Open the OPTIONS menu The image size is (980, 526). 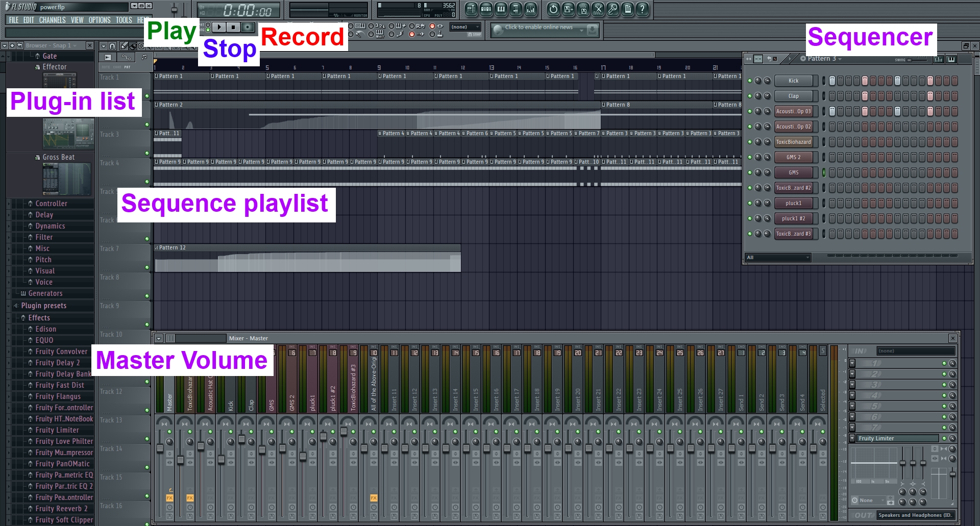(x=99, y=20)
